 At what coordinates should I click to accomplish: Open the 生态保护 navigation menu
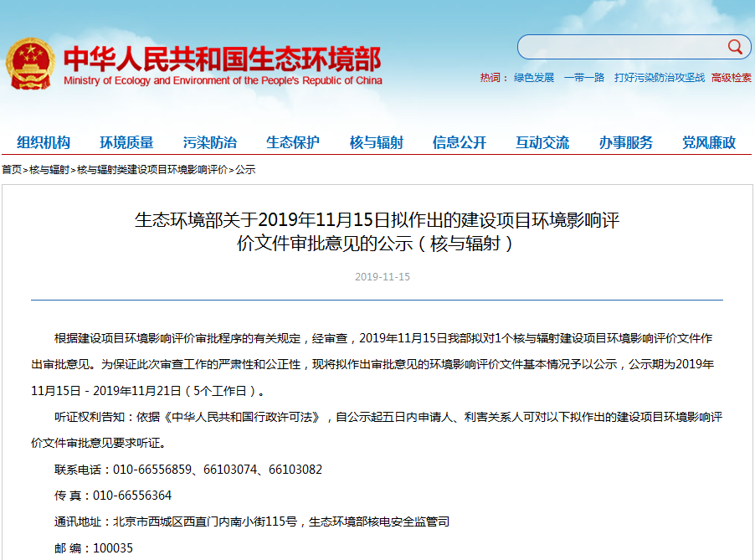pos(293,142)
